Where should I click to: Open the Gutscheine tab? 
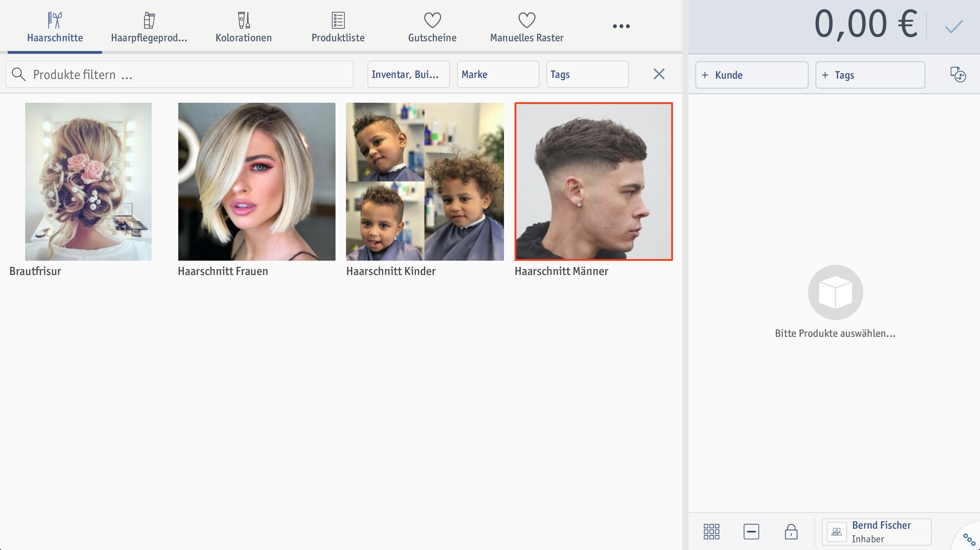[432, 27]
